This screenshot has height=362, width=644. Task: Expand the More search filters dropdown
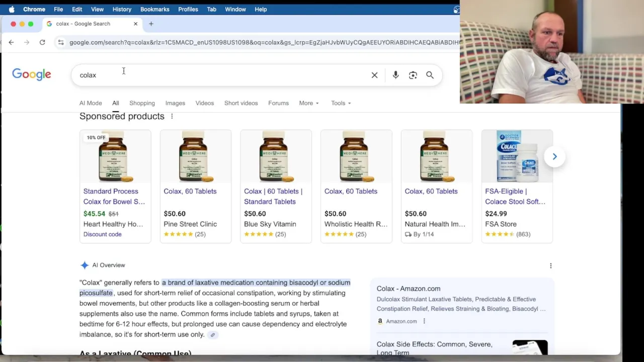[309, 103]
